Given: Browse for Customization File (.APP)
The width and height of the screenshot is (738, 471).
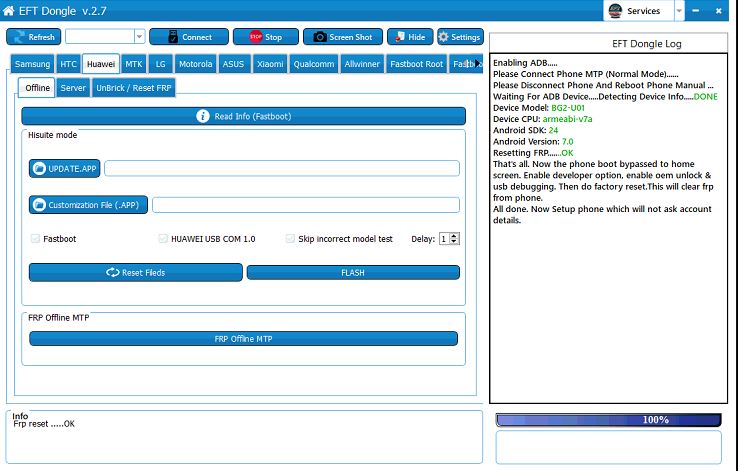Looking at the screenshot, I should point(88,205).
